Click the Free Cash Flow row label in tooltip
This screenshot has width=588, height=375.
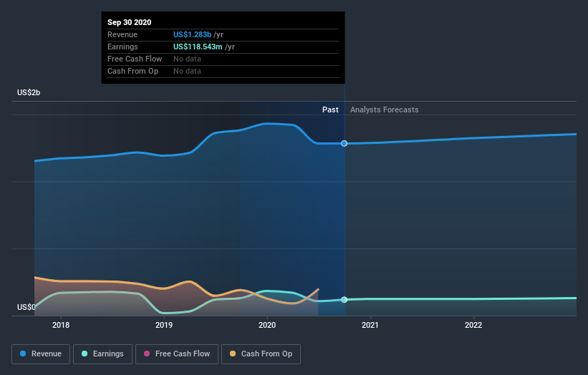[x=135, y=59]
